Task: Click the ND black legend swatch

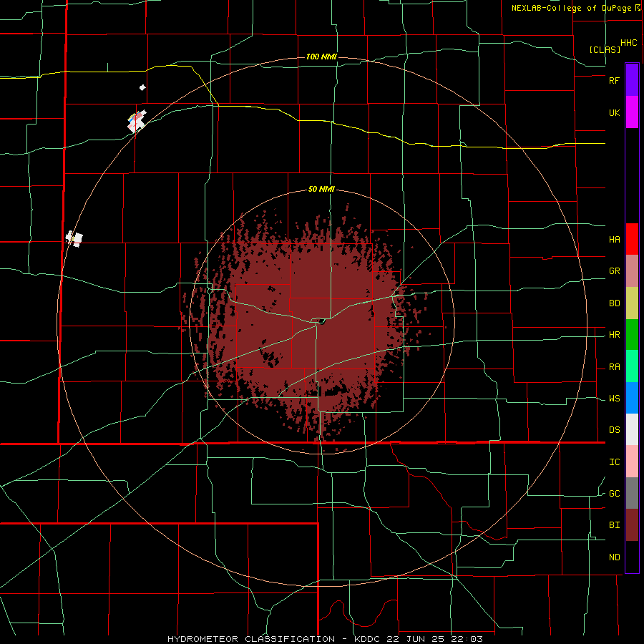Action: (x=632, y=557)
